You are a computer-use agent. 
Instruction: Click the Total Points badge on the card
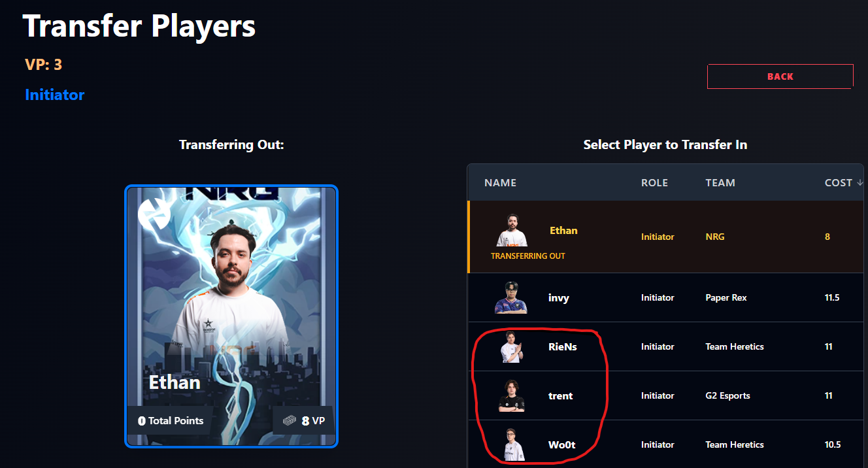(171, 421)
